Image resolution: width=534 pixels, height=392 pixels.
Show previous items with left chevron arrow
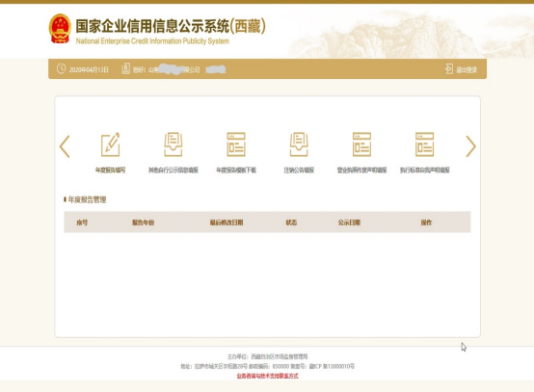point(65,146)
